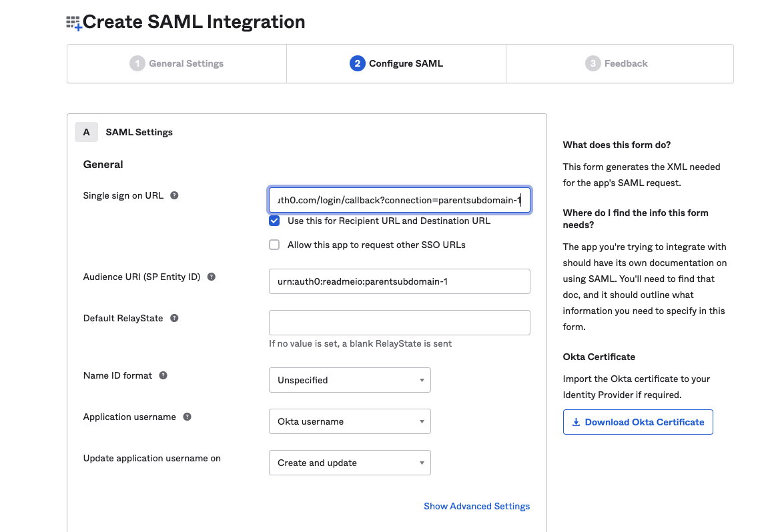This screenshot has height=532, width=764.
Task: Go to the Feedback step tab
Action: [x=620, y=64]
